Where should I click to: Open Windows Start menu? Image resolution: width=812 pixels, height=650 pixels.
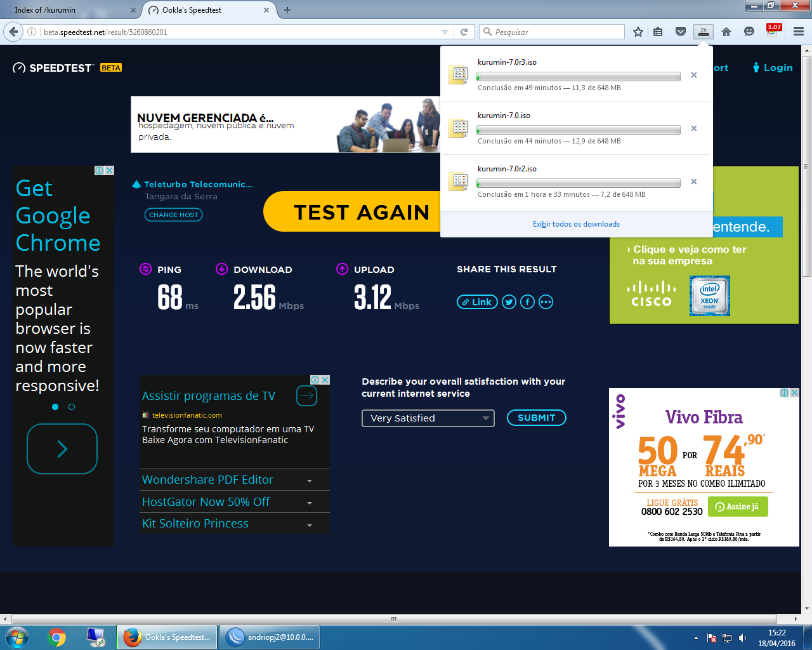pyautogui.click(x=16, y=637)
